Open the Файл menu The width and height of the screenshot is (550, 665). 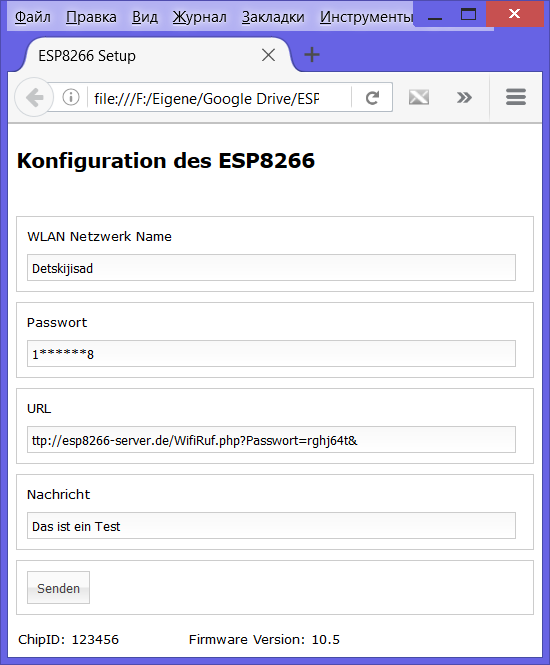point(33,17)
